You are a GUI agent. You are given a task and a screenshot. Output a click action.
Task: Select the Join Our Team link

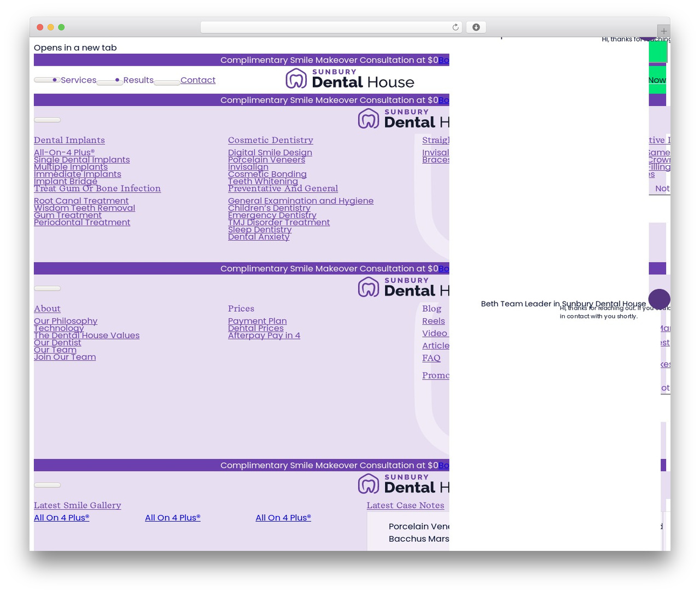point(65,357)
